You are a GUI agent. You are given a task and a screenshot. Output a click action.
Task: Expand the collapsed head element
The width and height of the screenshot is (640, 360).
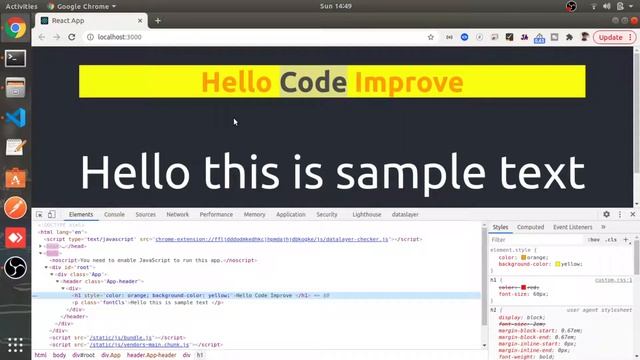click(41, 246)
